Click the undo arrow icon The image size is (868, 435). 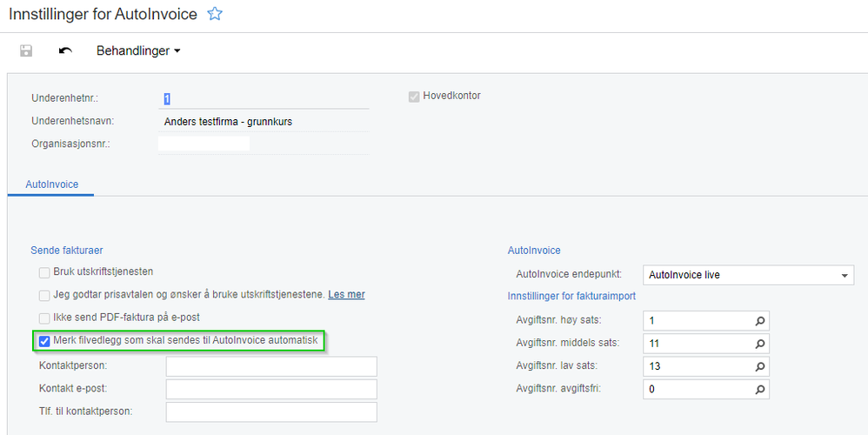pos(65,51)
